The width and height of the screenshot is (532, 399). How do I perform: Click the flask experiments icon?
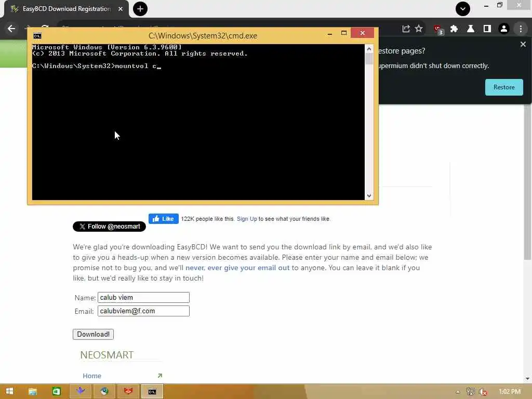click(471, 29)
